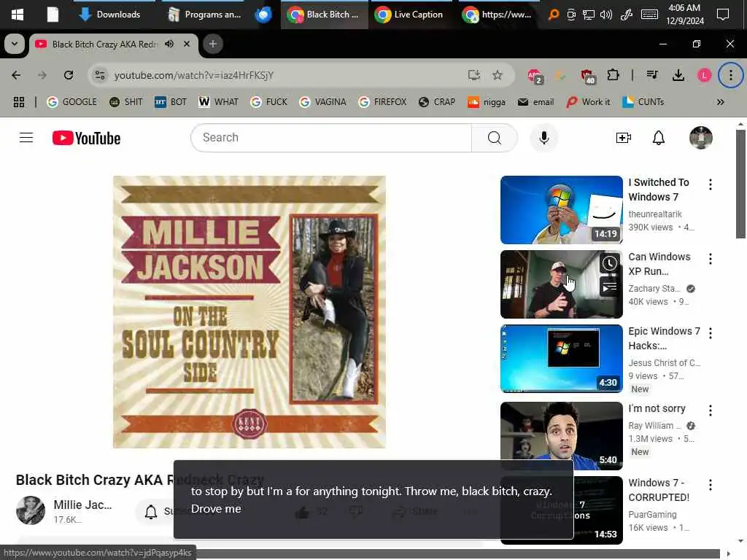
Task: Open options for Can Windows XP Run video
Action: pos(710,259)
